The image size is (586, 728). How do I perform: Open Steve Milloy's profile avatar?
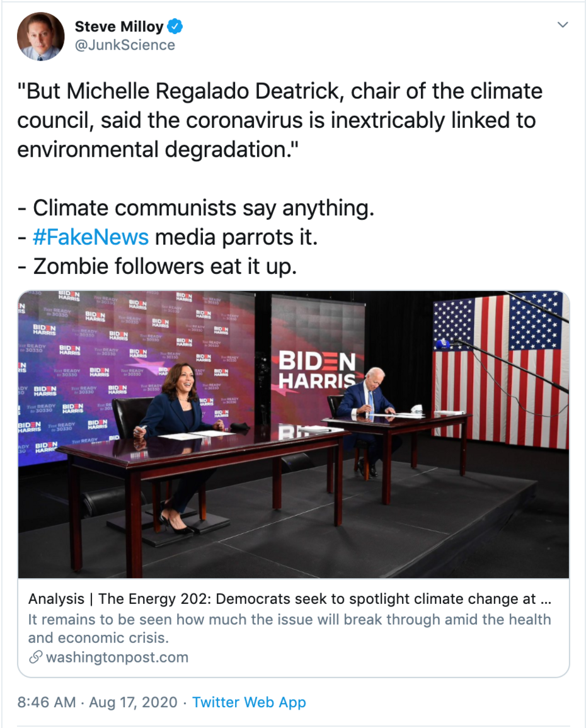41,37
